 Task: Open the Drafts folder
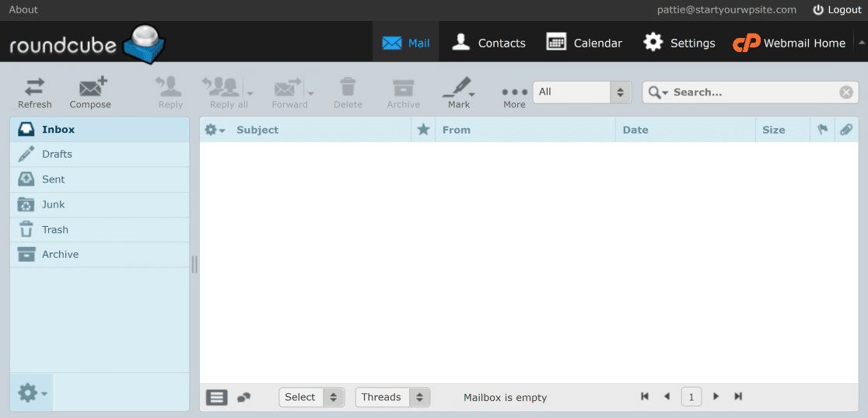pyautogui.click(x=100, y=155)
